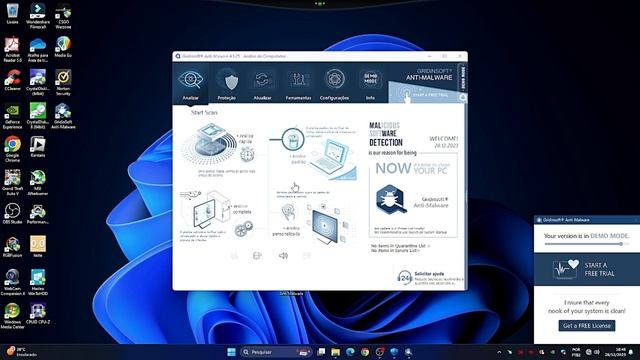Open the Media Go desktop icon
Image resolution: width=640 pixels, height=360 pixels.
tap(63, 47)
